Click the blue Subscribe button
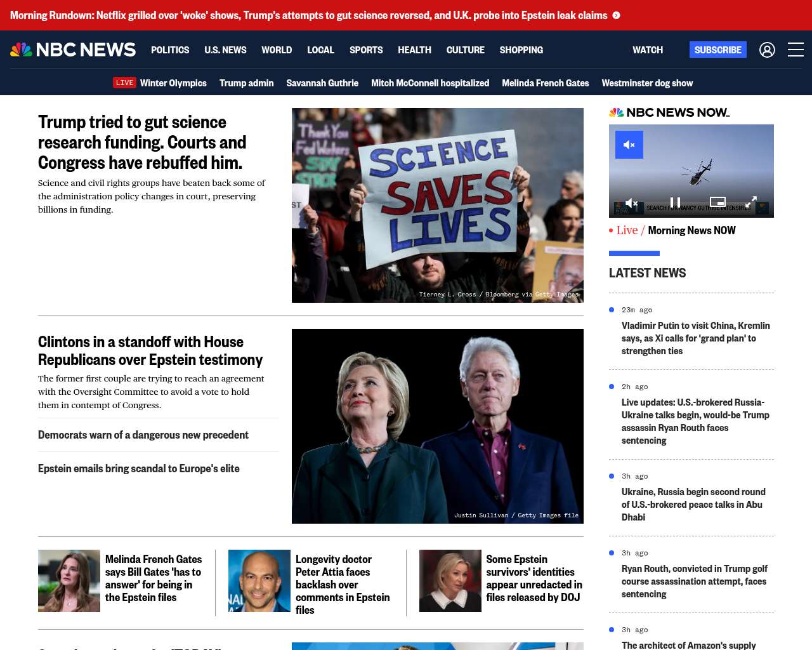812x650 pixels. [718, 50]
